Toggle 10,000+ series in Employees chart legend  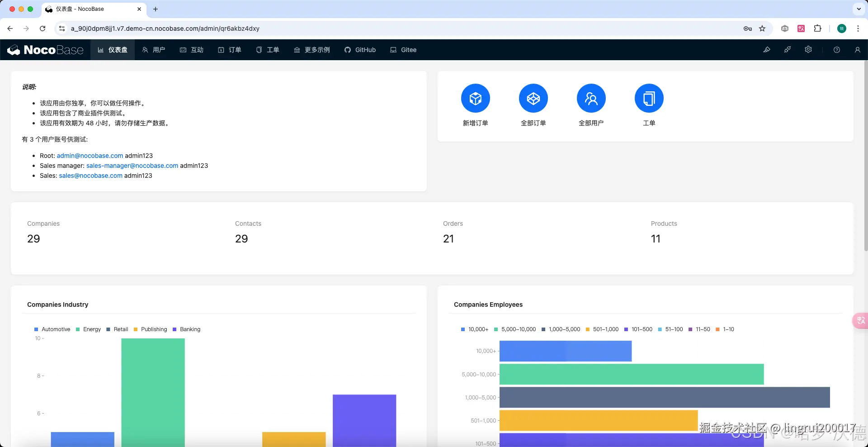tap(475, 329)
